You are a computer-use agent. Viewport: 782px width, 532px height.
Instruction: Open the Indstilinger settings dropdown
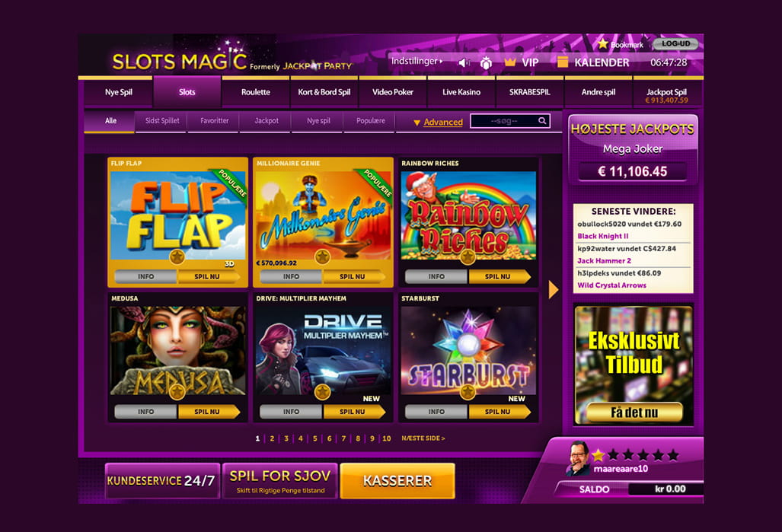(417, 62)
